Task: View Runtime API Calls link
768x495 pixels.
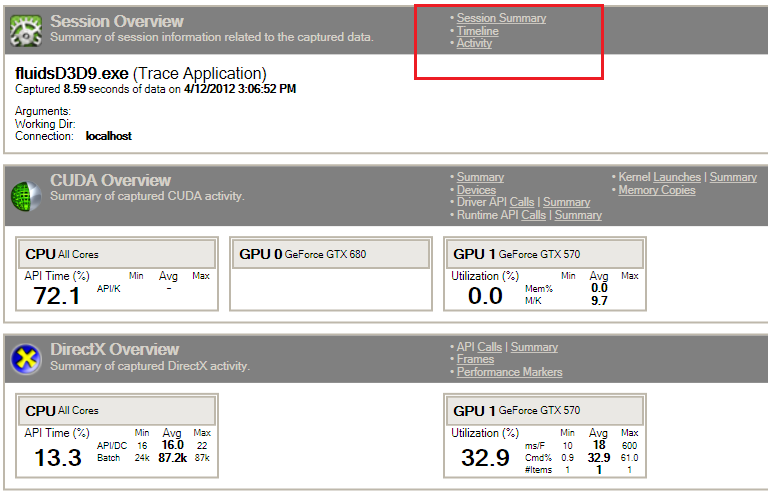Action: point(533,215)
